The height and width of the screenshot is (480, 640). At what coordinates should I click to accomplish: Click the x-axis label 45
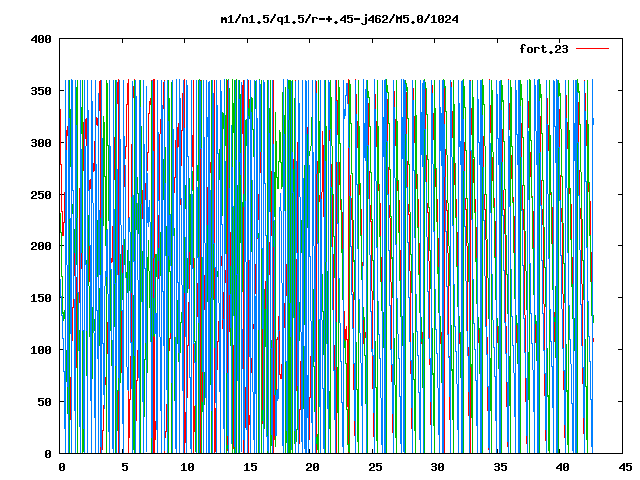point(625,467)
